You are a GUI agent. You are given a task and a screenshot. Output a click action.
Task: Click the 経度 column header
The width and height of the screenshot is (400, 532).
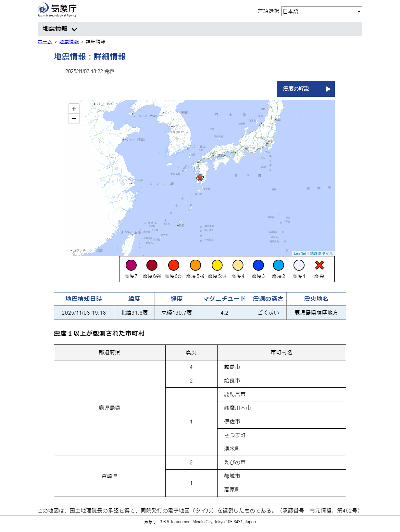tap(177, 299)
